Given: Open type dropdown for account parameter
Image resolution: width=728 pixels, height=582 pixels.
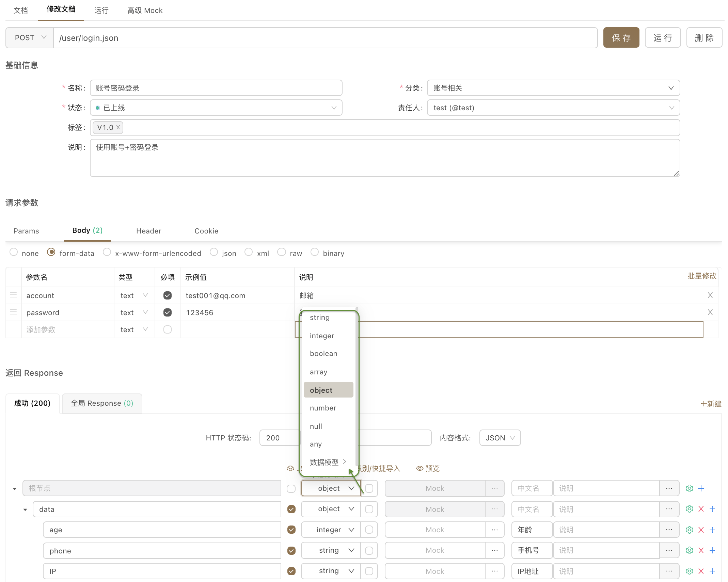Looking at the screenshot, I should tap(134, 295).
